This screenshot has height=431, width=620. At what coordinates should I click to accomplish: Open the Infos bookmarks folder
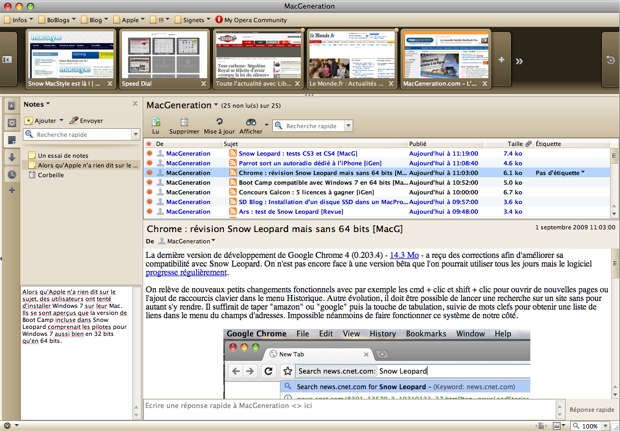(x=19, y=20)
